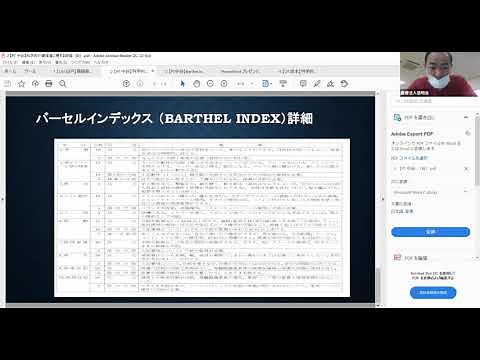
Task: Activate the hand pan tool
Action: pos(196,84)
